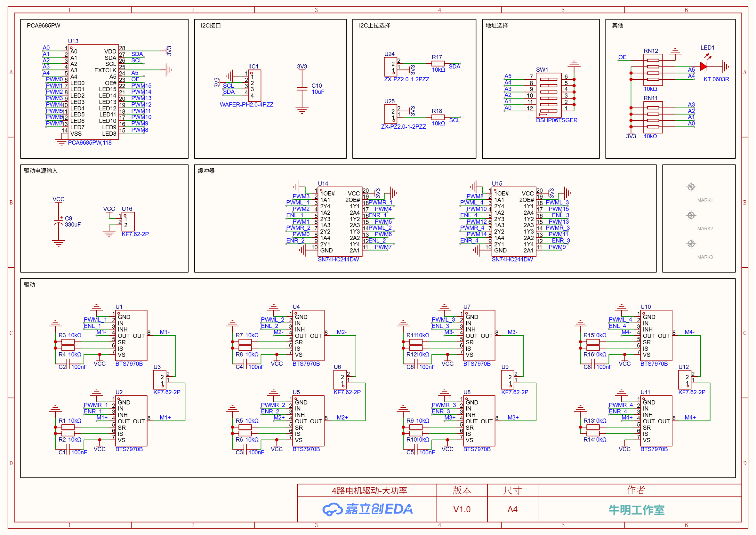This screenshot has height=535, width=756.
Task: Click the DSHP06TSGER part label
Action: [x=556, y=120]
